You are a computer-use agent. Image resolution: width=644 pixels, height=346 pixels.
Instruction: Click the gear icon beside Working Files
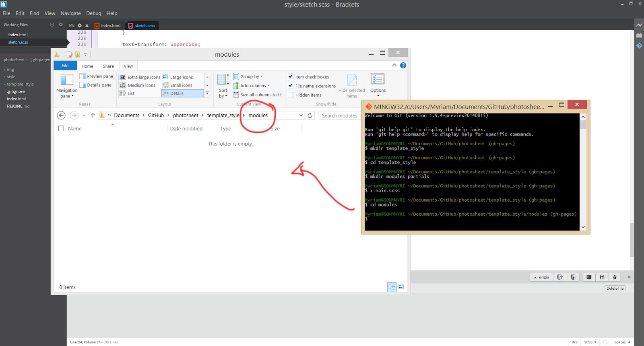[x=61, y=25]
